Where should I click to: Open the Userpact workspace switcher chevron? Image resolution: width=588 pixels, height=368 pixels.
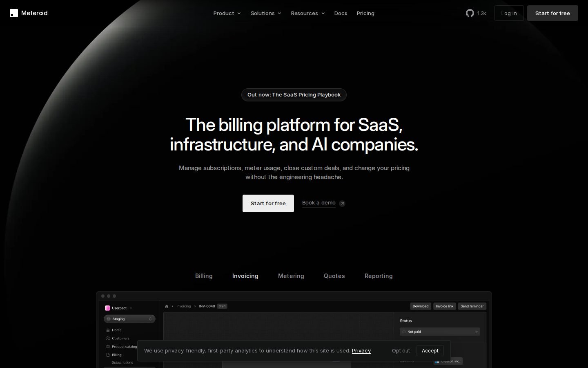[131, 308]
